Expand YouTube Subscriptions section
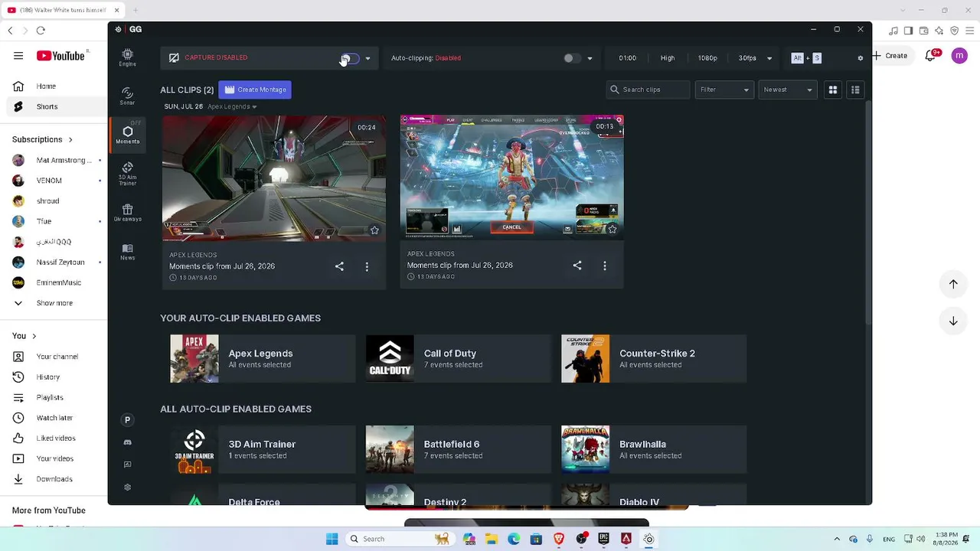Image resolution: width=980 pixels, height=551 pixels. tap(43, 139)
